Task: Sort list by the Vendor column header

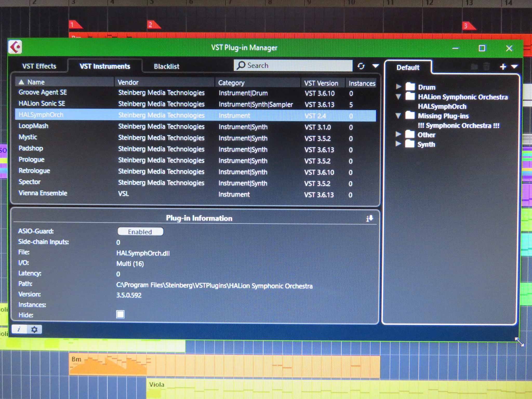Action: 128,82
